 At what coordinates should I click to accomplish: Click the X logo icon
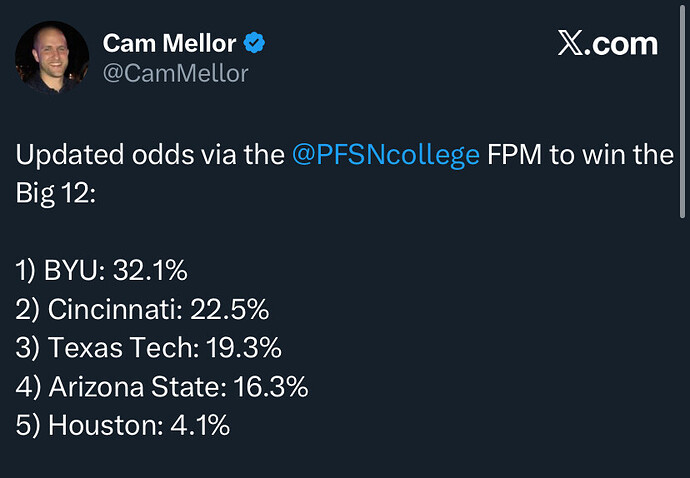(571, 44)
